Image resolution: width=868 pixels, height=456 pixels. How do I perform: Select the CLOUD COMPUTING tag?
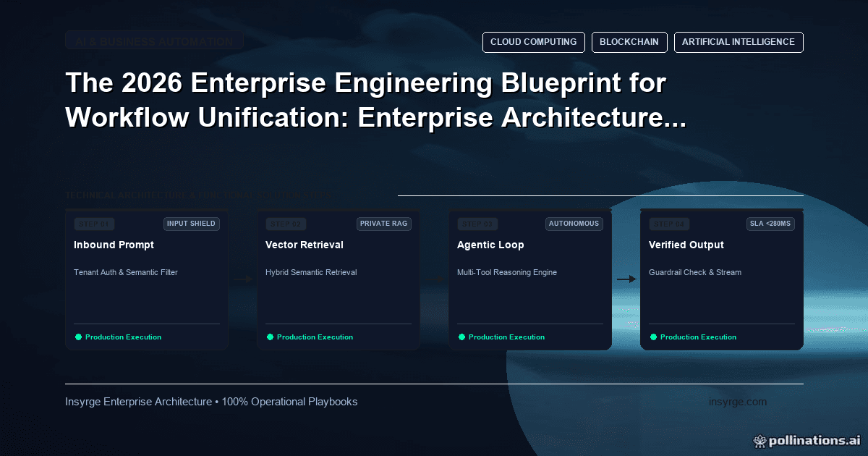coord(534,42)
